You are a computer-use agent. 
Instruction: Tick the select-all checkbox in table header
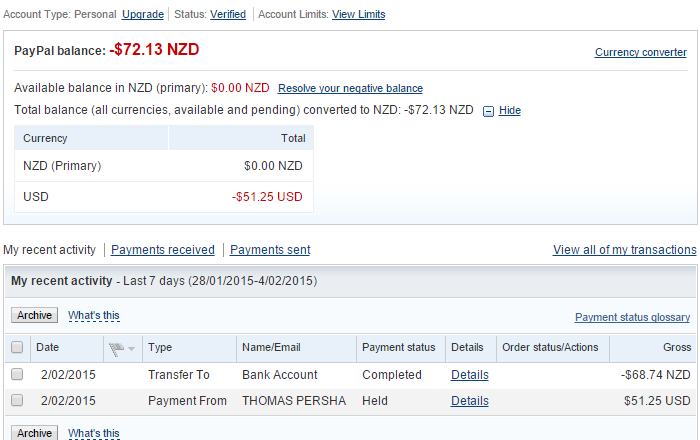pos(17,347)
